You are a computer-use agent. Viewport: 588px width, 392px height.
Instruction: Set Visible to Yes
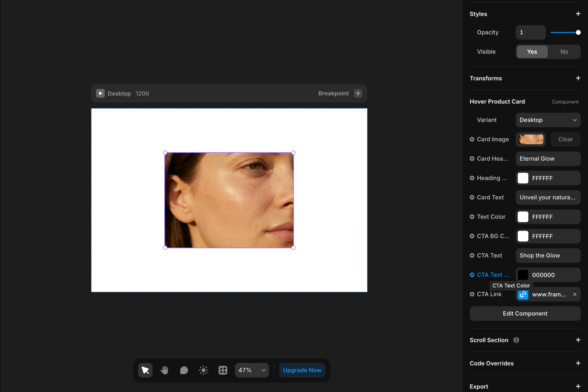532,52
